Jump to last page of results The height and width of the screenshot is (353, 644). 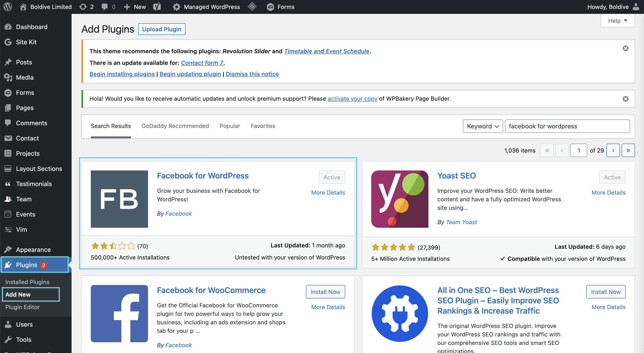pos(628,150)
